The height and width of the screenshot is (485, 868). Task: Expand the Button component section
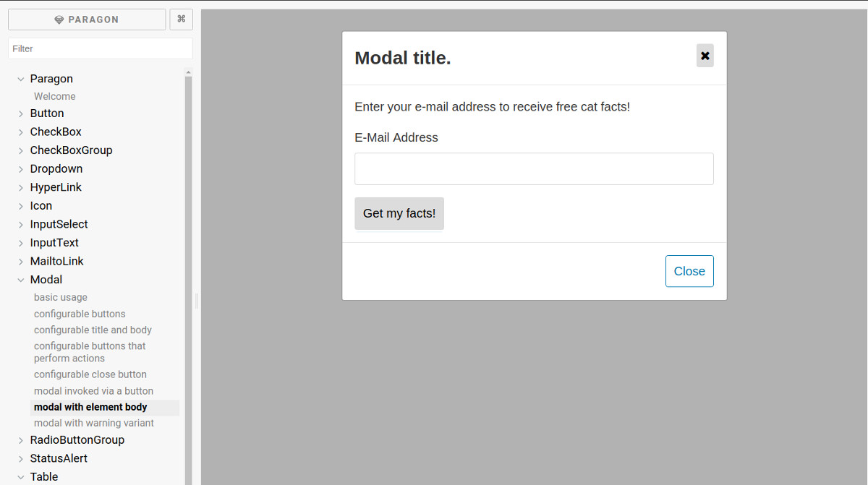pos(20,113)
